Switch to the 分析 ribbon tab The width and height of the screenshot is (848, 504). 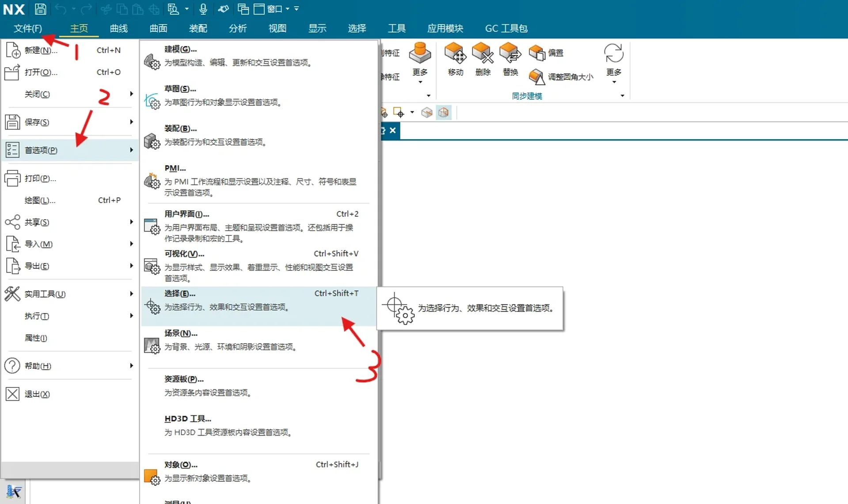pos(237,28)
